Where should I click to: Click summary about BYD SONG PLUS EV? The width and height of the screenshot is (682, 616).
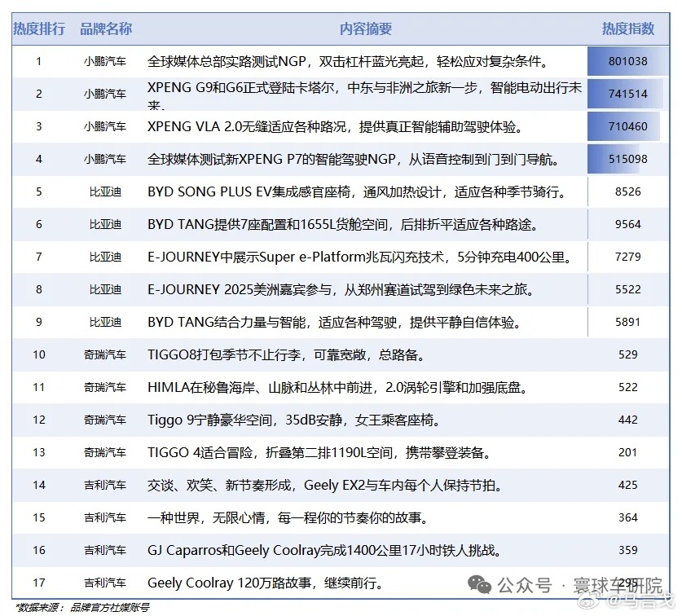[x=357, y=191]
